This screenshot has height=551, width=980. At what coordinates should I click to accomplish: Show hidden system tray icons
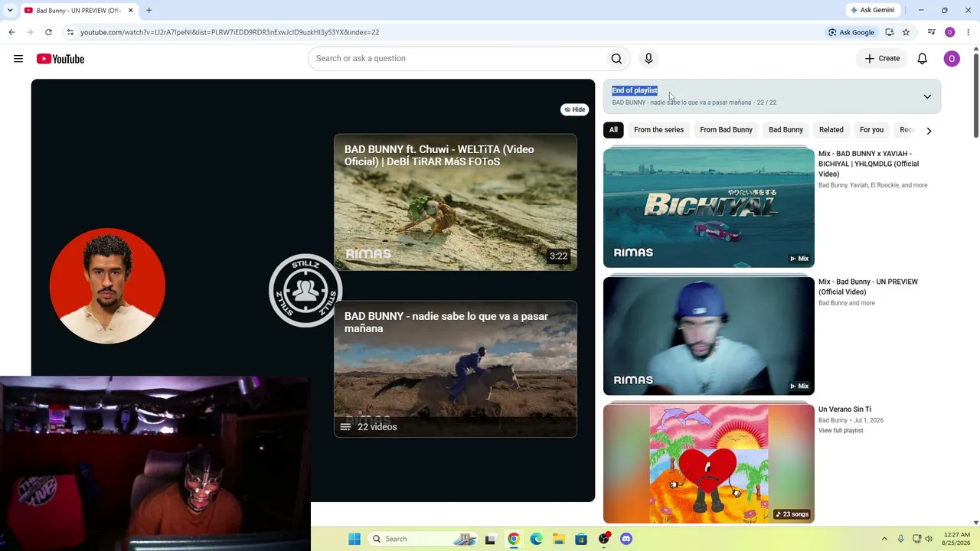(x=884, y=539)
